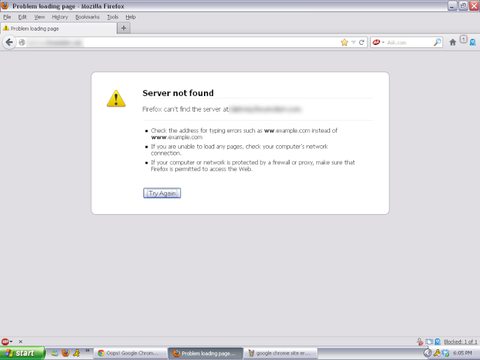Click the Blocked: 1 of 1 status link

pyautogui.click(x=460, y=342)
